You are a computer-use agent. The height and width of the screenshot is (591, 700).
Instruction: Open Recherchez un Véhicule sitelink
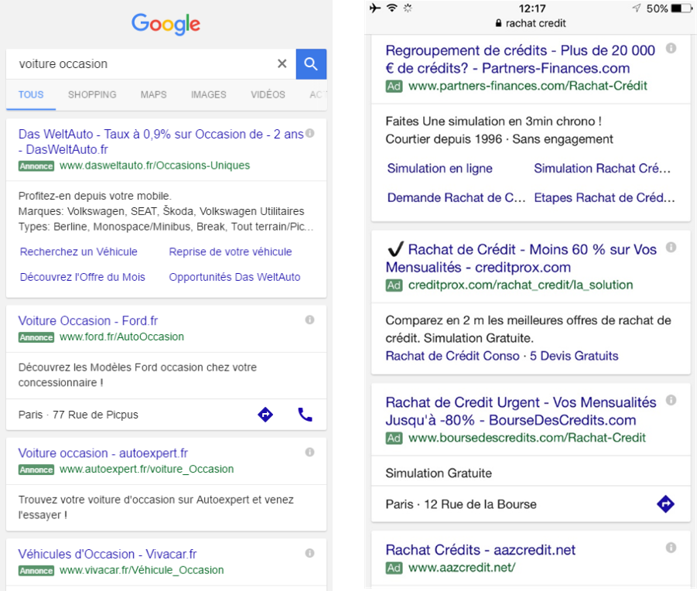[79, 251]
